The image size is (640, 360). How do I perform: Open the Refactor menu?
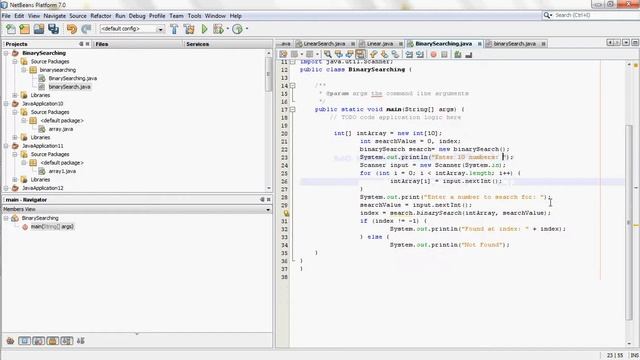[101, 16]
